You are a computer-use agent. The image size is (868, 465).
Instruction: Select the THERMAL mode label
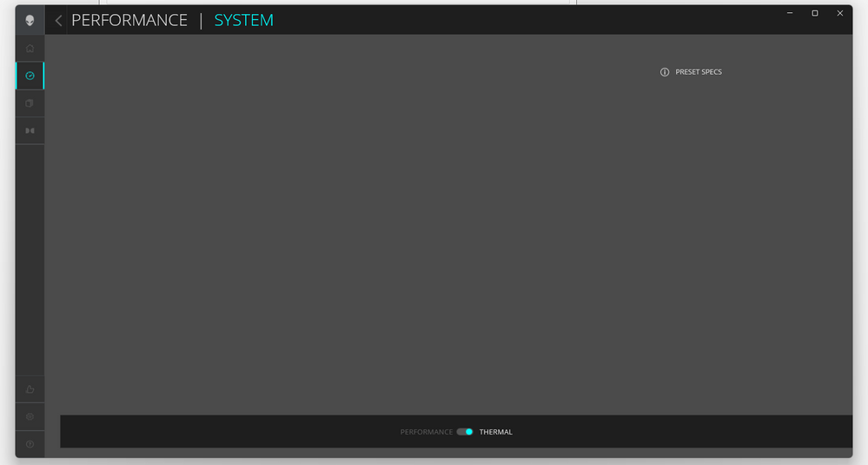(x=495, y=432)
